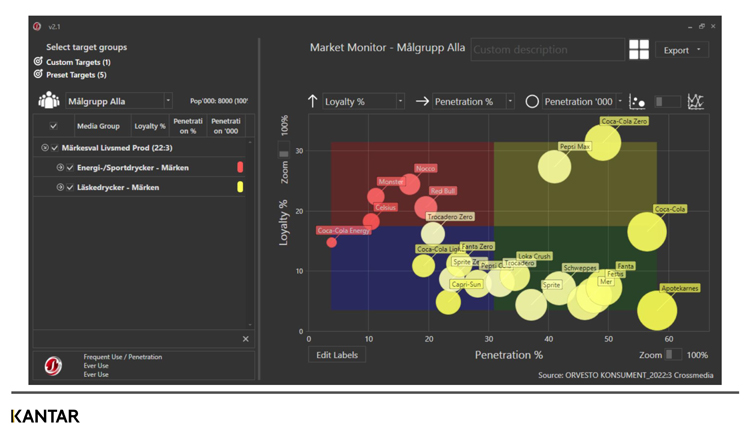Expand the Märkesval Livsmed Prod (22:3) row
The image size is (750, 438).
click(44, 148)
